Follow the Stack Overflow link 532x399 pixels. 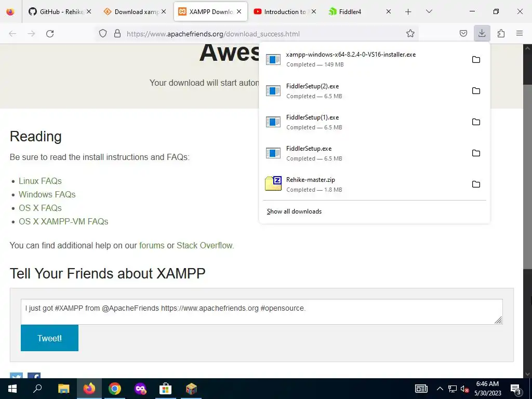click(x=205, y=245)
